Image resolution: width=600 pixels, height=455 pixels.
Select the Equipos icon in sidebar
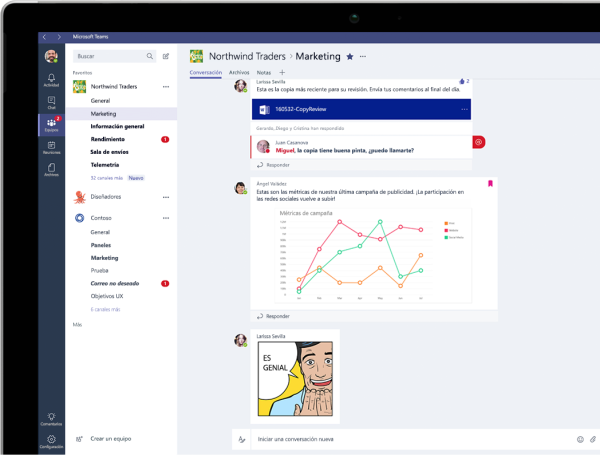click(51, 125)
